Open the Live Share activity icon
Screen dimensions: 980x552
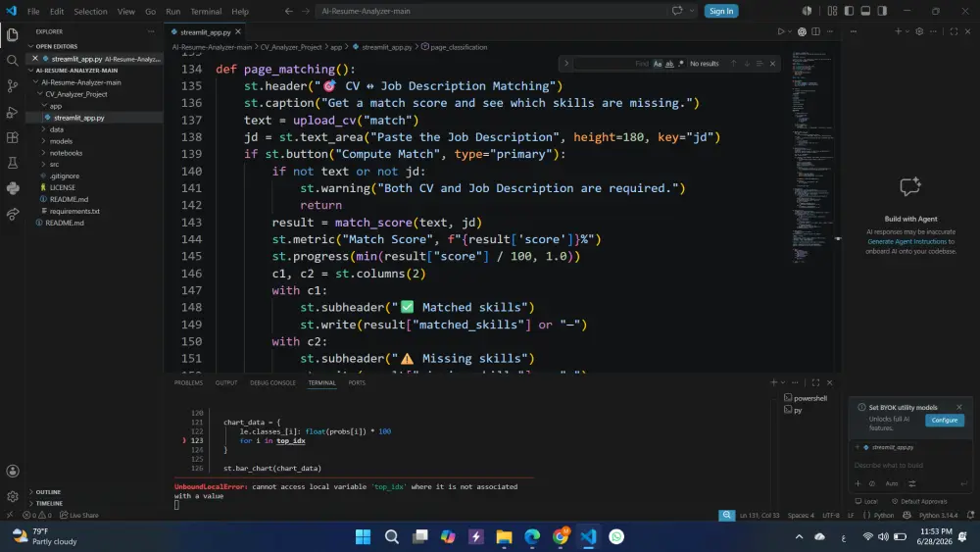pyautogui.click(x=12, y=215)
